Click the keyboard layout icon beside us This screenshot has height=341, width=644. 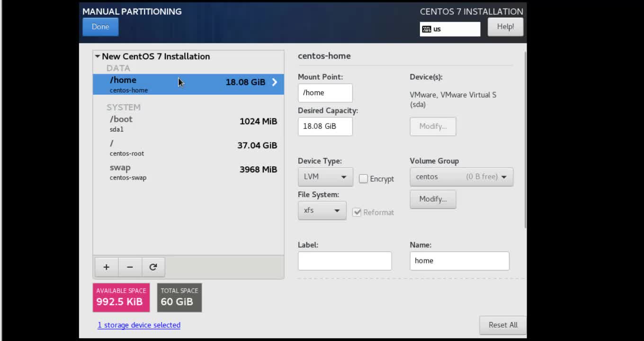[427, 29]
